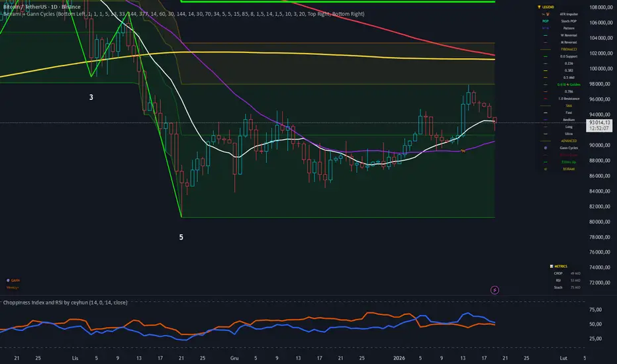Click the 2026 date axis label
Viewport: 617px width, 364px height.
coord(399,358)
